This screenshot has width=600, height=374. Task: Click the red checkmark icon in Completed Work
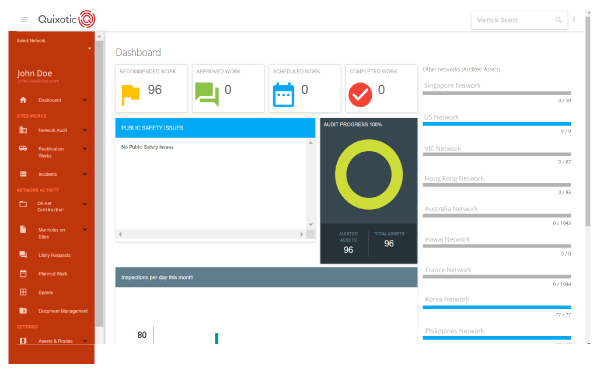[x=360, y=95]
